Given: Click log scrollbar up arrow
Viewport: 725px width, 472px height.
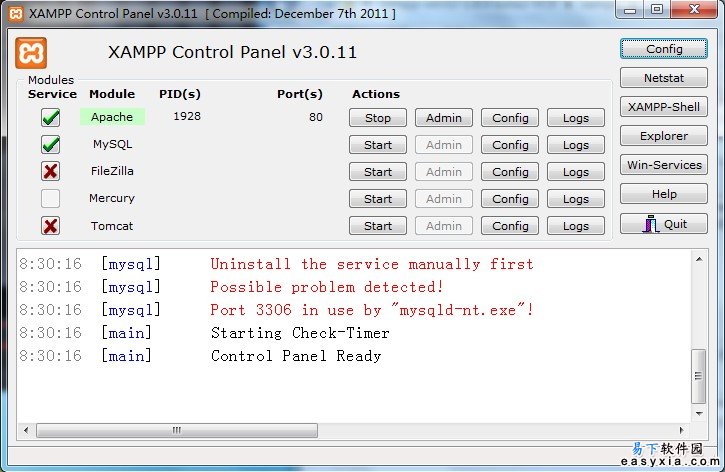Looking at the screenshot, I should pos(699,259).
